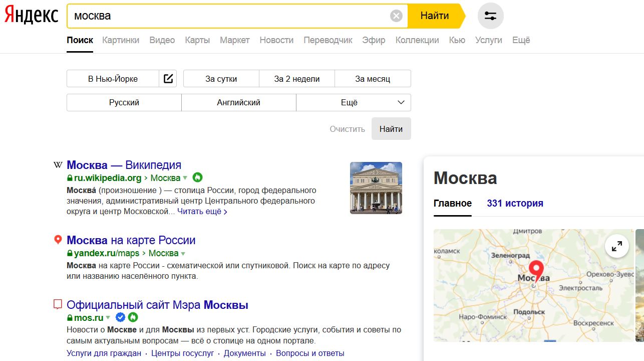Viewport: 644px width, 361px height.
Task: Open the Bolshoi Theatre thumbnail image
Action: [376, 188]
